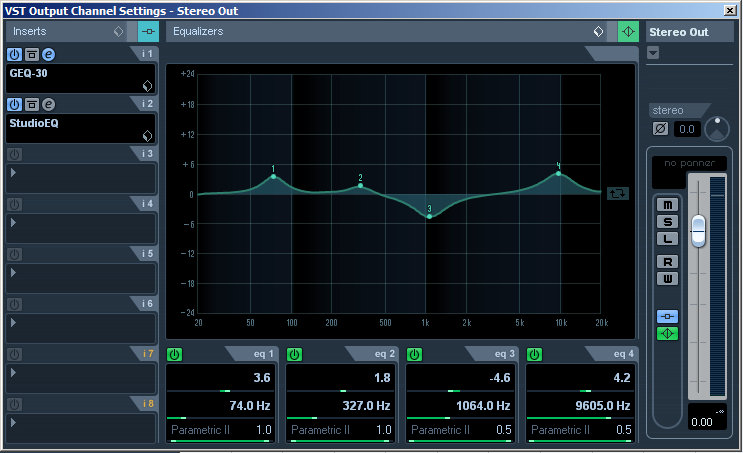Screen dimensions: 743x453
Task: Toggle channel strip inserts bypass blue button
Action: click(667, 316)
